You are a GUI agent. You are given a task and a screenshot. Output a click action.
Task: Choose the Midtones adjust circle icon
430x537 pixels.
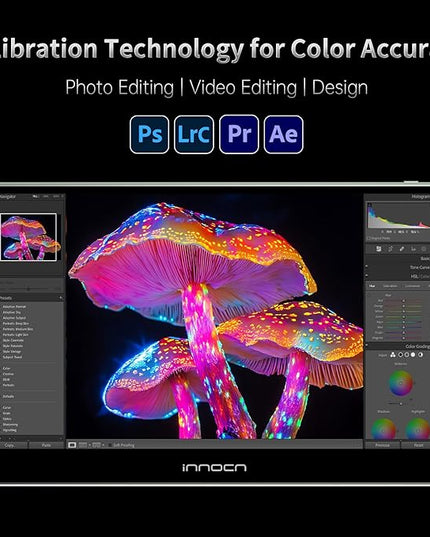pyautogui.click(x=407, y=355)
